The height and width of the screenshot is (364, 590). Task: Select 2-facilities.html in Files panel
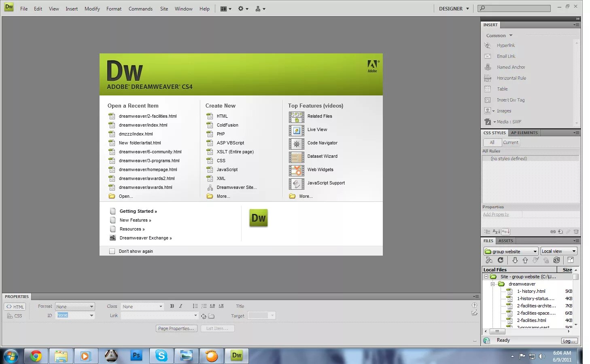[531, 320]
